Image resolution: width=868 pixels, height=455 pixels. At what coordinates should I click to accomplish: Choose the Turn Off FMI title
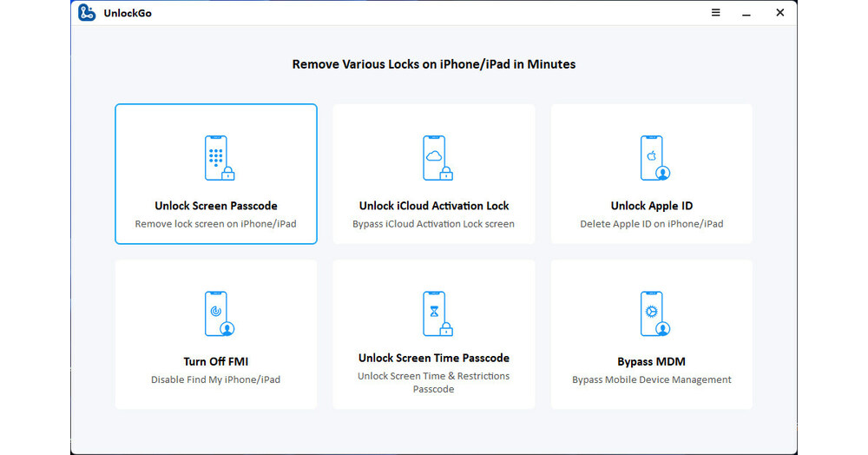[216, 361]
